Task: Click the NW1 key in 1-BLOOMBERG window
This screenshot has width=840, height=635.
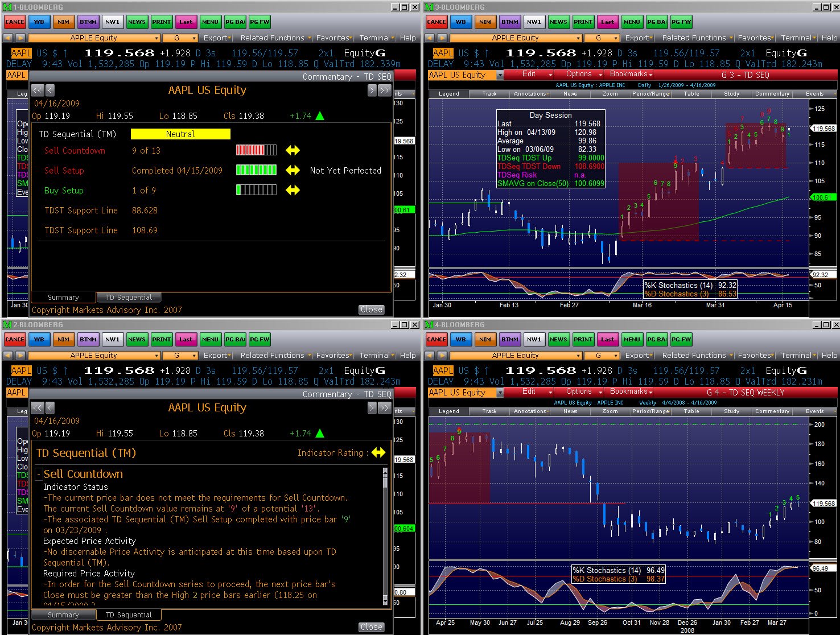Action: [113, 22]
